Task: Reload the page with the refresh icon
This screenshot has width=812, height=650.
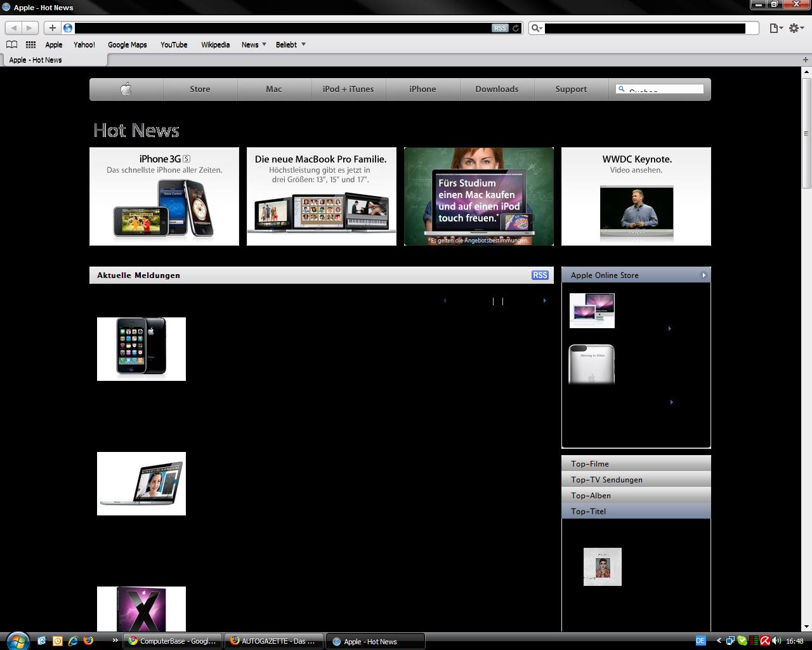Action: (516, 28)
